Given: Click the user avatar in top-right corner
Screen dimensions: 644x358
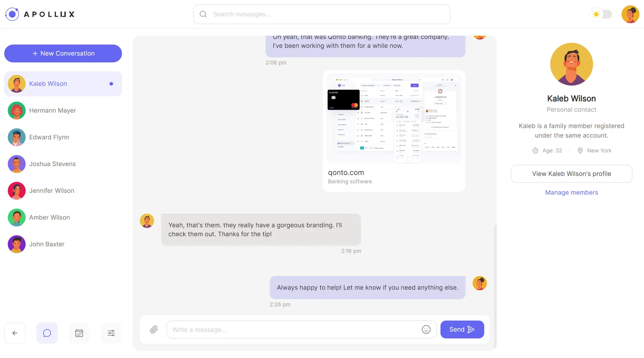Looking at the screenshot, I should click(630, 14).
